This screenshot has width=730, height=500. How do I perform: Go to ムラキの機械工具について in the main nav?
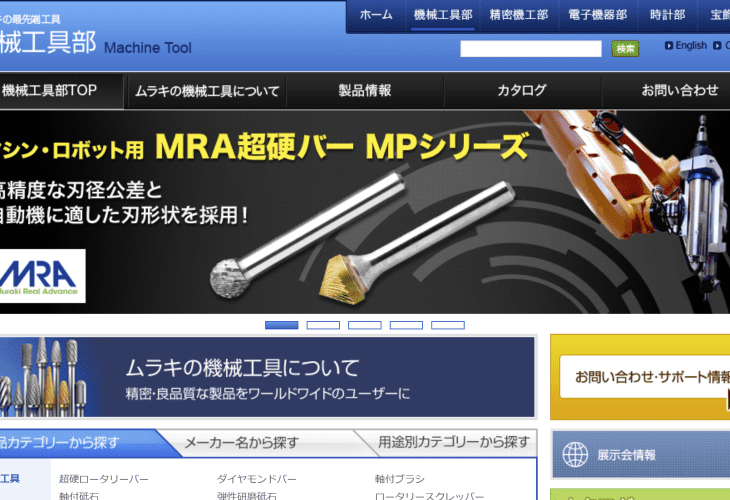(x=207, y=90)
